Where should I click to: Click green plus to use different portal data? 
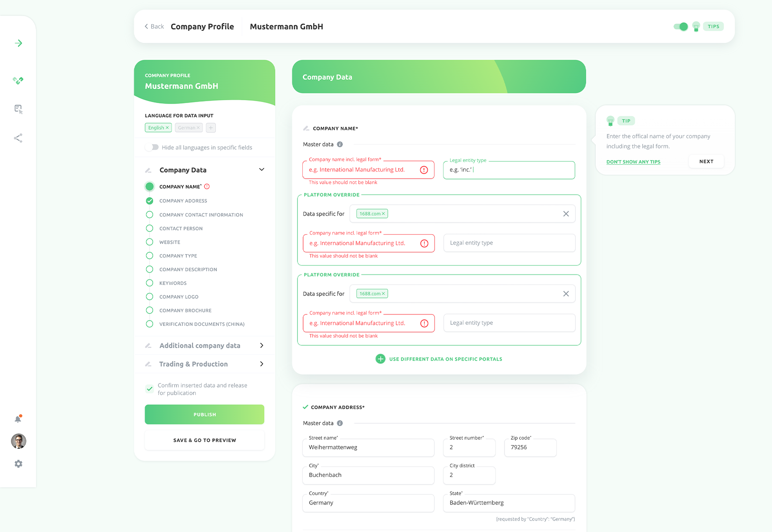coord(380,359)
